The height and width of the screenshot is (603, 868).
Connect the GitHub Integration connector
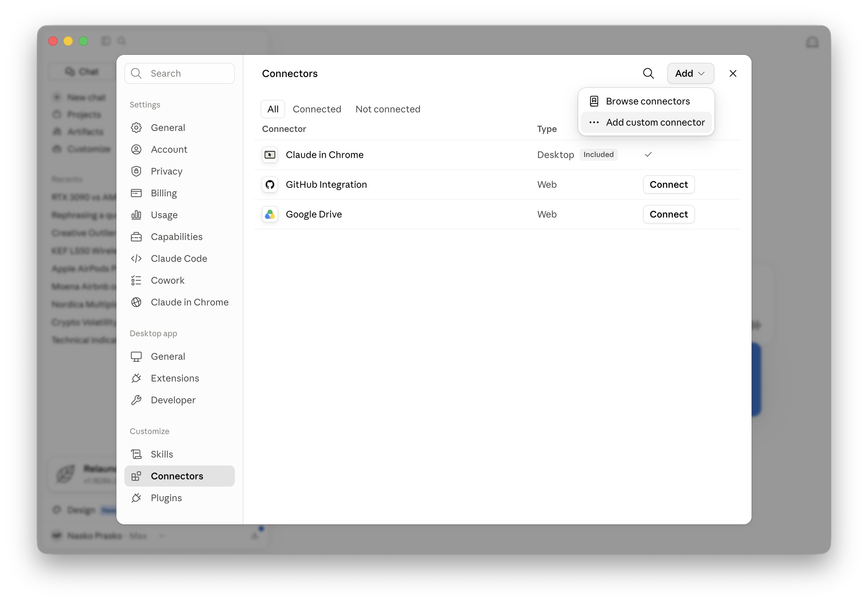(x=669, y=185)
